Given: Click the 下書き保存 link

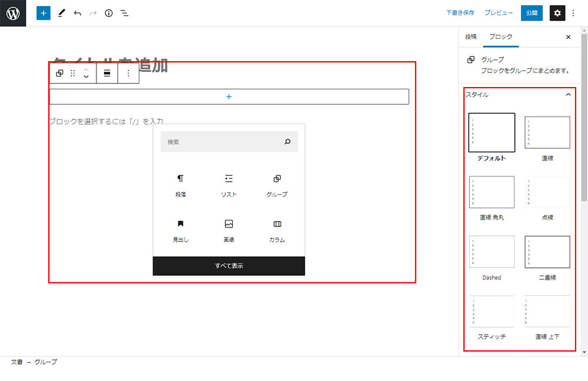Looking at the screenshot, I should (x=460, y=13).
